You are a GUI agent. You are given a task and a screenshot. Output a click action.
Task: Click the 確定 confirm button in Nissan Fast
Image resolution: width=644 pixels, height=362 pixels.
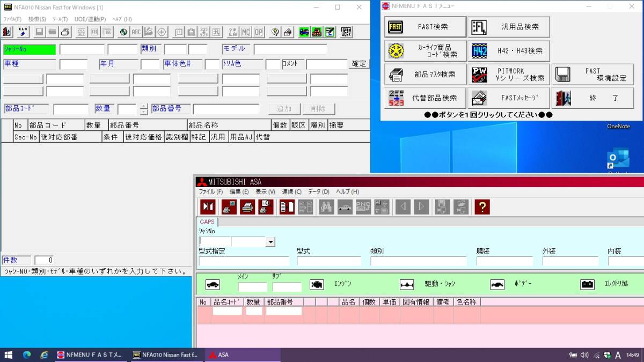coord(359,64)
